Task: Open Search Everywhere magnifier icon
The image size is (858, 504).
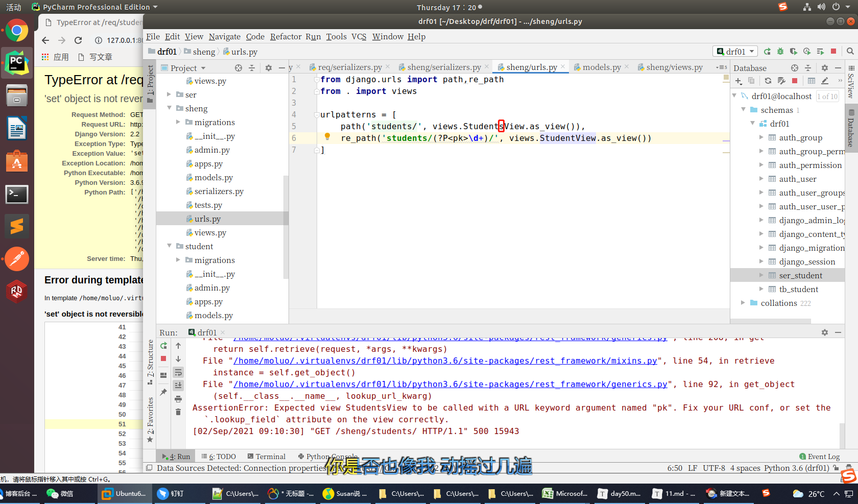Action: click(850, 52)
